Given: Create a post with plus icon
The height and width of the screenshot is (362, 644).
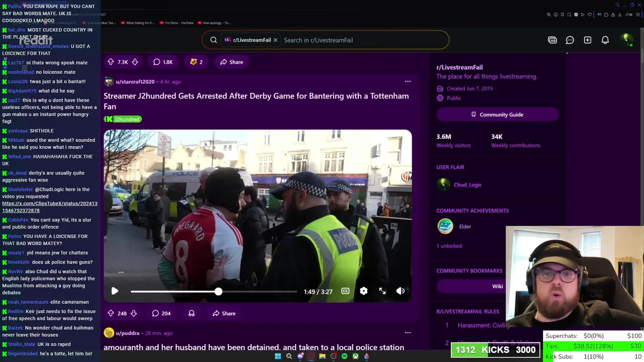Looking at the screenshot, I should click(x=588, y=40).
